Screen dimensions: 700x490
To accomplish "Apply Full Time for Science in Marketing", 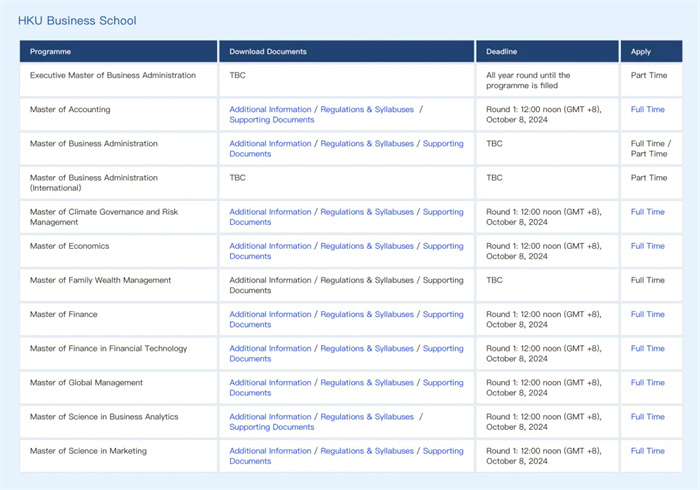I will click(x=647, y=451).
